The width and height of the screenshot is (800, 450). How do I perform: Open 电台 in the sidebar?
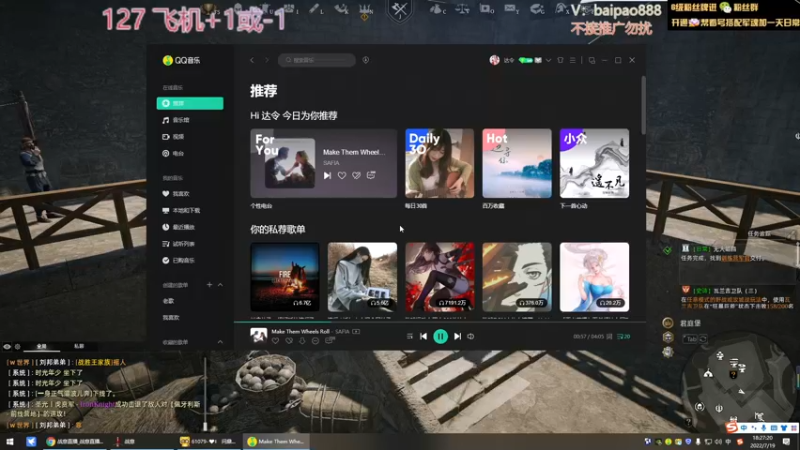(x=173, y=153)
